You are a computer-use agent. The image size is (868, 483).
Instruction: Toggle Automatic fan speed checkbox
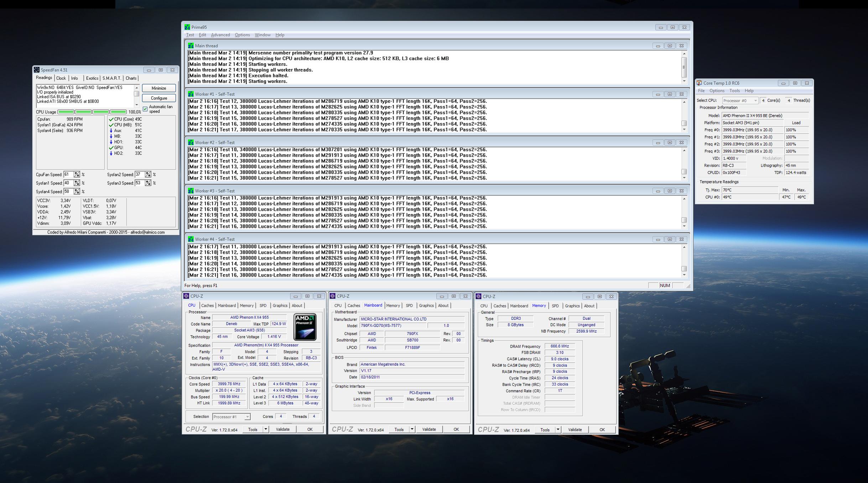tap(145, 109)
